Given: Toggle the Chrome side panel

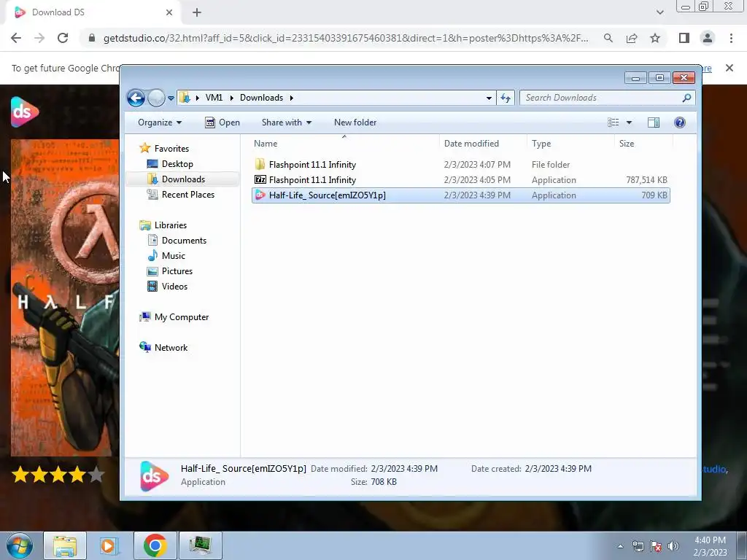Looking at the screenshot, I should tap(684, 38).
